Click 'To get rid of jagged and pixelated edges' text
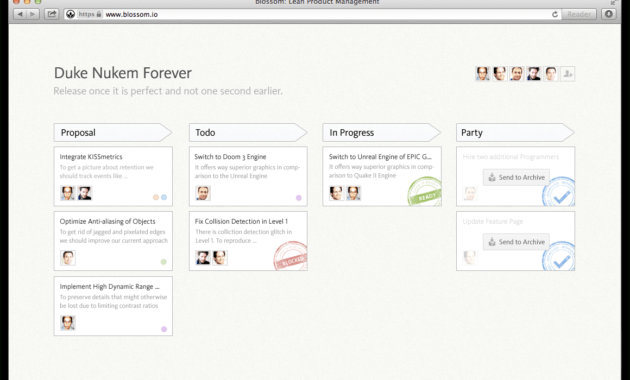Viewport: 630px width, 380px height. coord(112,232)
